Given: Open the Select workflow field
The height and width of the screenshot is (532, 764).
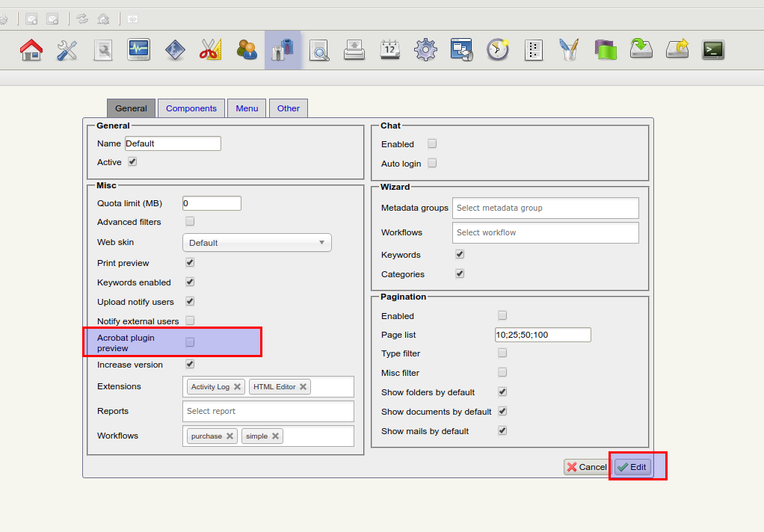Looking at the screenshot, I should tap(545, 232).
